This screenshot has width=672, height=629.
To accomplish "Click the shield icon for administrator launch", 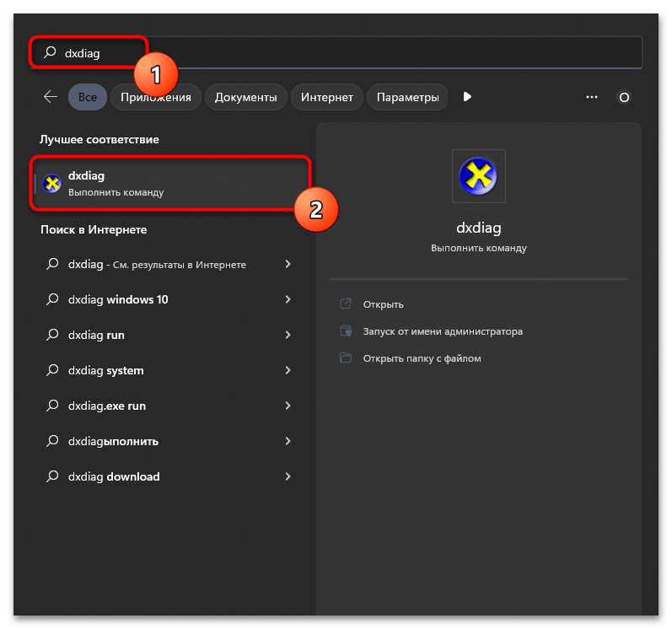I will pos(346,331).
